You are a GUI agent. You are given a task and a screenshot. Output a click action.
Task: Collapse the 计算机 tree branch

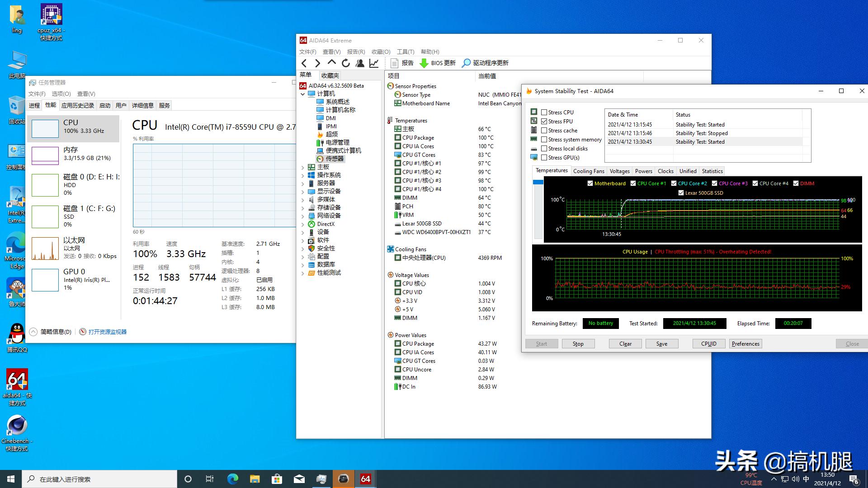tap(303, 94)
